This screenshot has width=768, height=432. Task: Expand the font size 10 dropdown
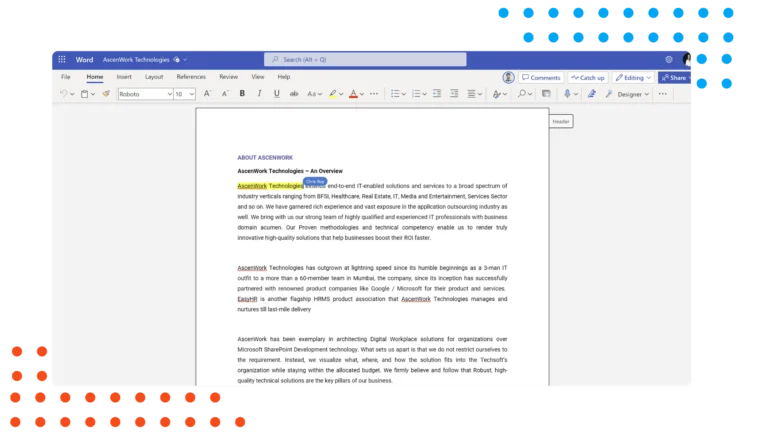tap(192, 94)
